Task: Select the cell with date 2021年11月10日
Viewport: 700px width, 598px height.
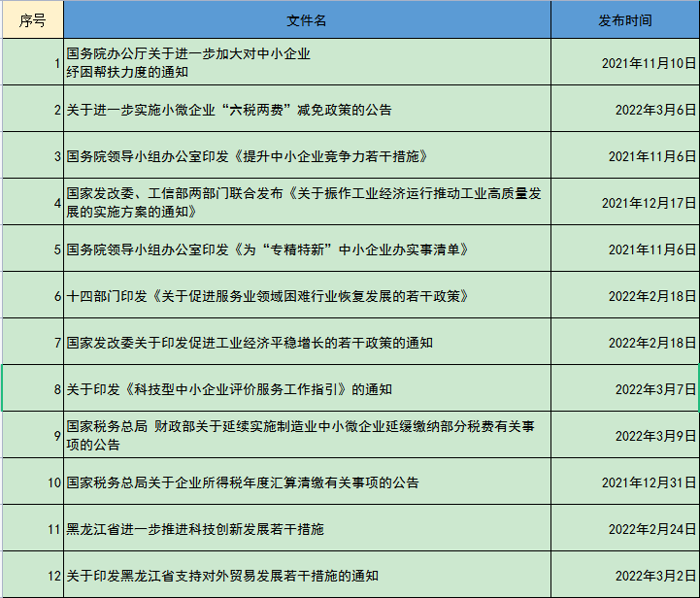Action: click(624, 63)
